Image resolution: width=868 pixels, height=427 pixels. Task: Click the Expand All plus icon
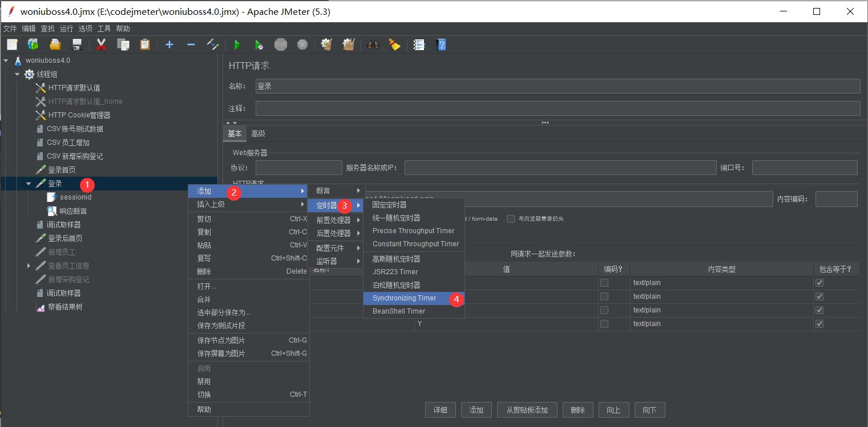[169, 44]
